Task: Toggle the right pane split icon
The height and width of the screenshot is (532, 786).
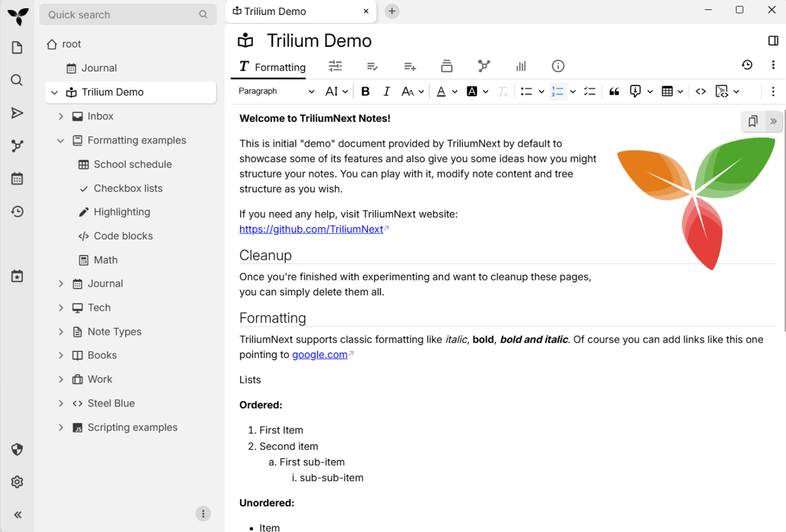Action: (773, 41)
